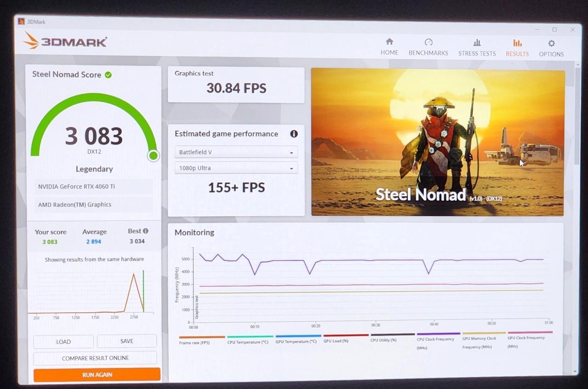588x389 pixels.
Task: Click the Monitoring section heading
Action: (x=194, y=232)
